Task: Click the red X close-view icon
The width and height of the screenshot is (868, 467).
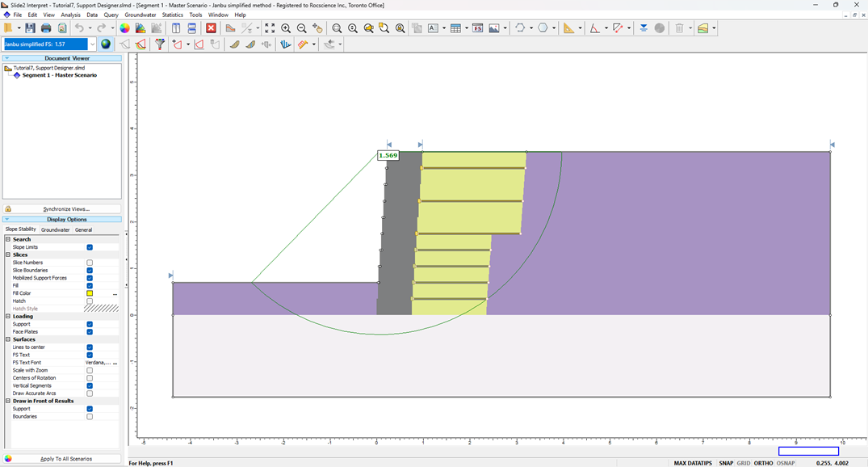Action: [211, 28]
